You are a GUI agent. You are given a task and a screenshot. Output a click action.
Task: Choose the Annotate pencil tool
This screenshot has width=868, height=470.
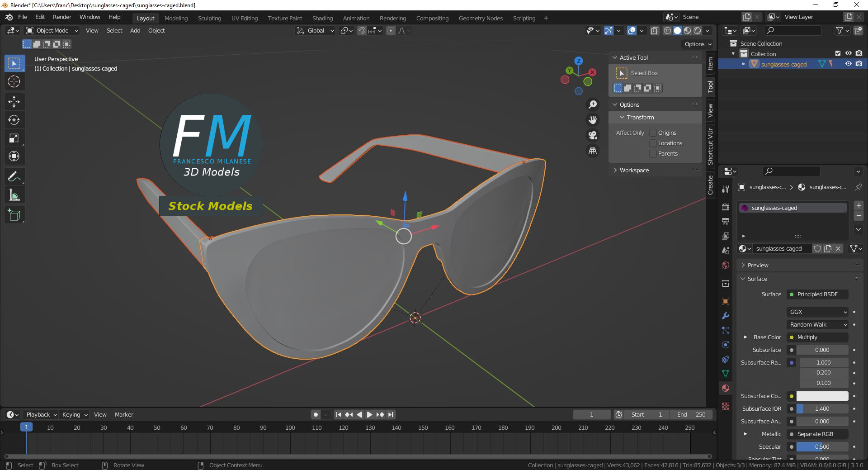click(14, 176)
